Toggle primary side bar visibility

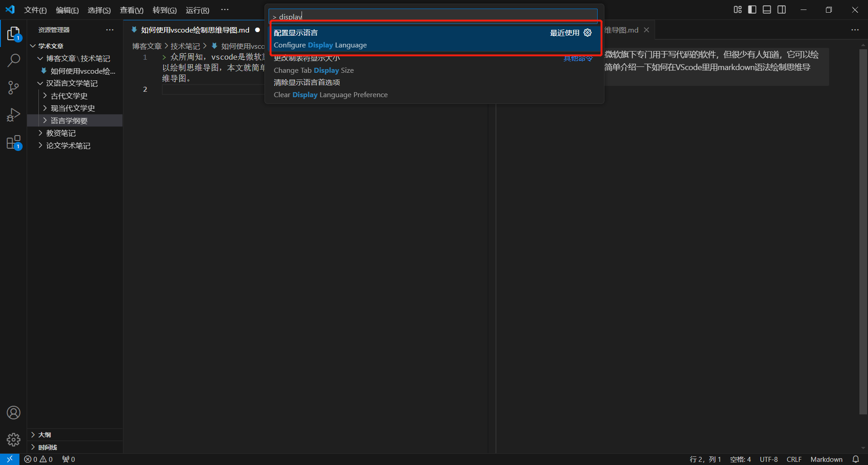752,9
